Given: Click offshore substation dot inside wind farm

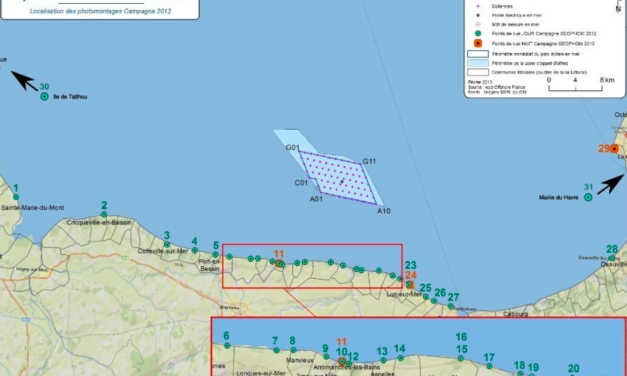Looking at the screenshot, I should (x=342, y=182).
